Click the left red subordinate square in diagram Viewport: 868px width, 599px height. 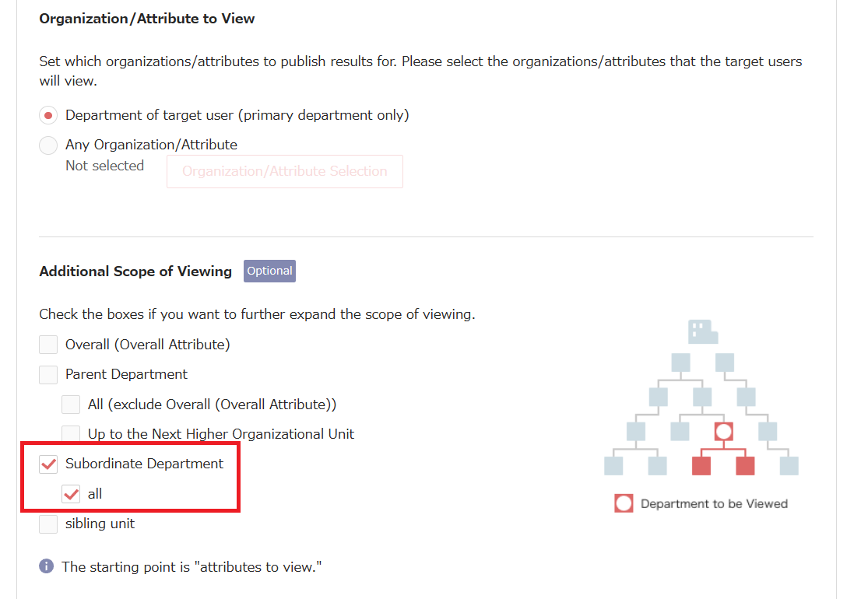pyautogui.click(x=701, y=466)
